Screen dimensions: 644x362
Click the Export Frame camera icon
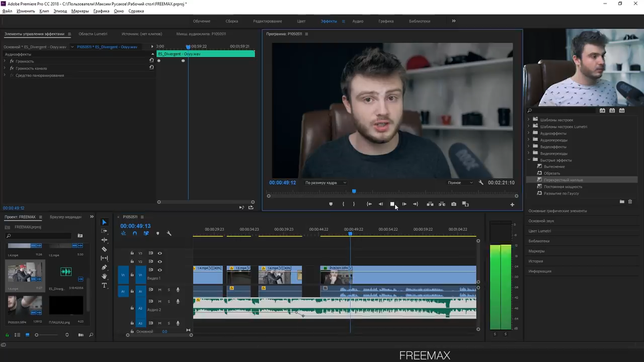pos(453,204)
